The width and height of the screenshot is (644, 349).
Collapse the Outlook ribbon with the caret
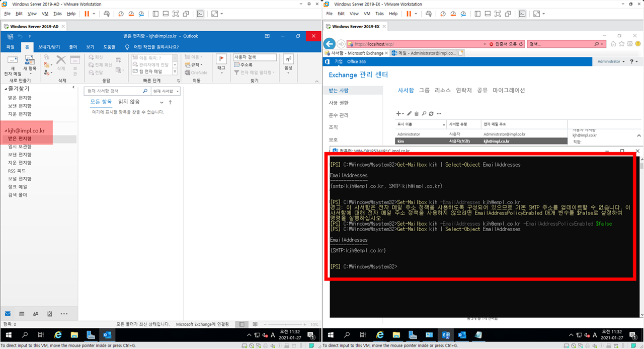(x=316, y=81)
